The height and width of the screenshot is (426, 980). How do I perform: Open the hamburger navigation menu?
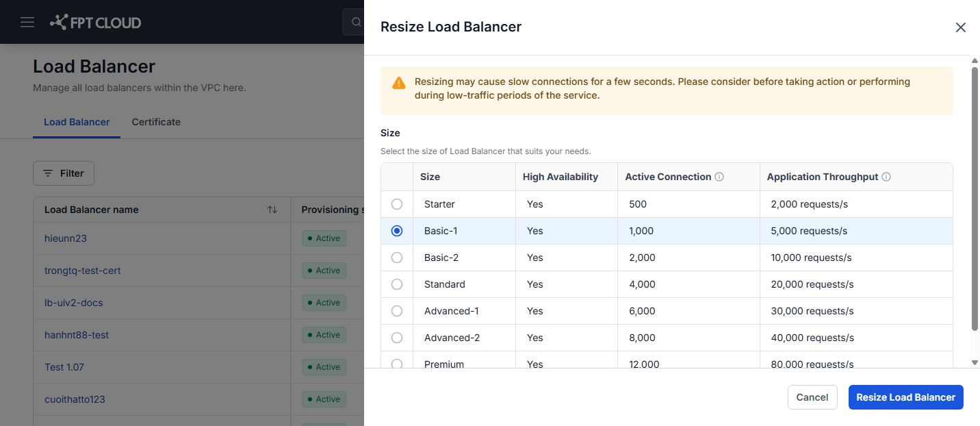click(x=27, y=23)
